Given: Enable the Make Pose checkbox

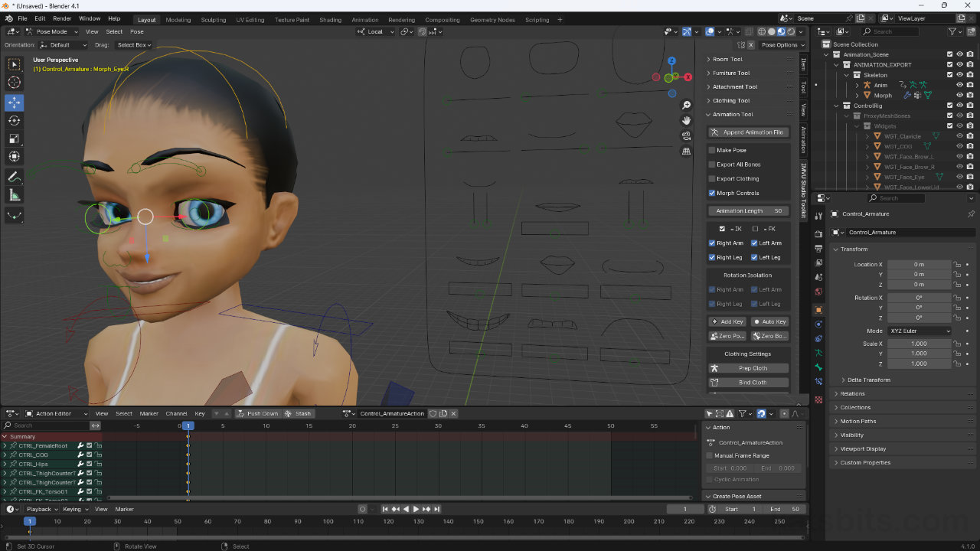Looking at the screenshot, I should (x=712, y=150).
